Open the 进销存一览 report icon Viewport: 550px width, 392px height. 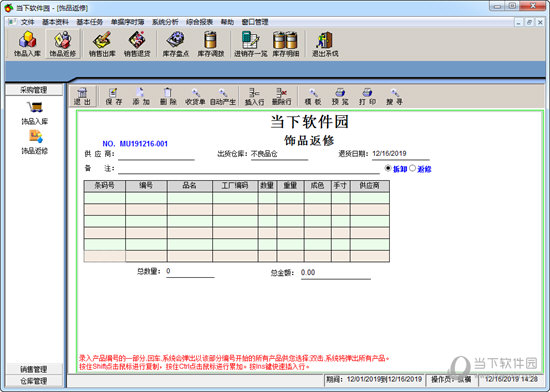click(x=250, y=44)
